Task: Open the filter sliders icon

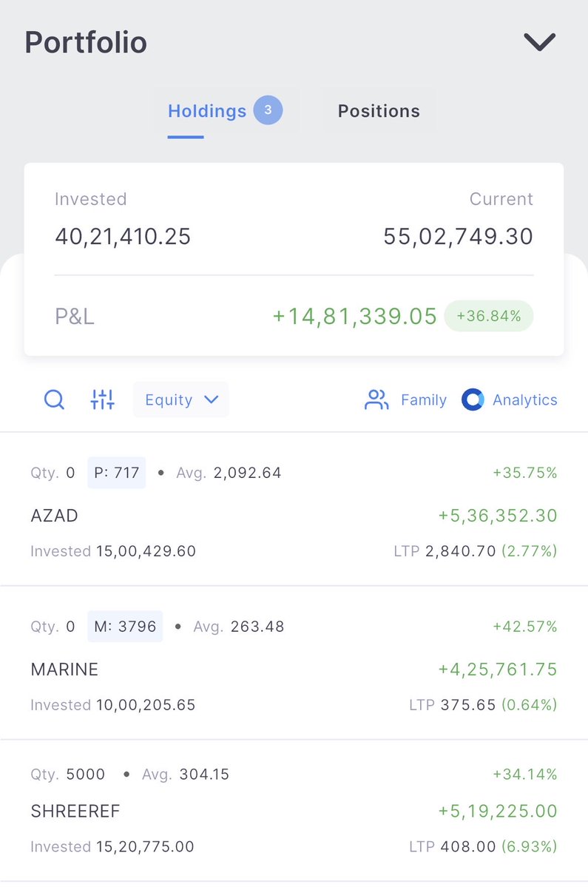Action: [102, 399]
